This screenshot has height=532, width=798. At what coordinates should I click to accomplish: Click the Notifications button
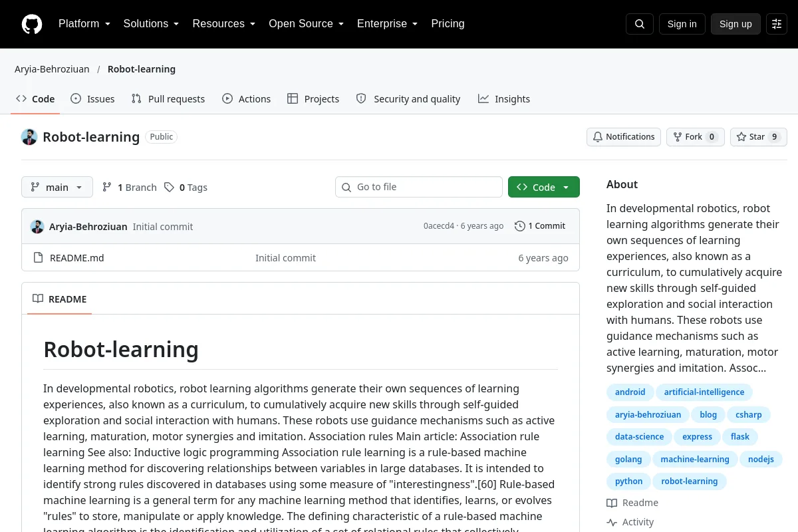point(624,137)
